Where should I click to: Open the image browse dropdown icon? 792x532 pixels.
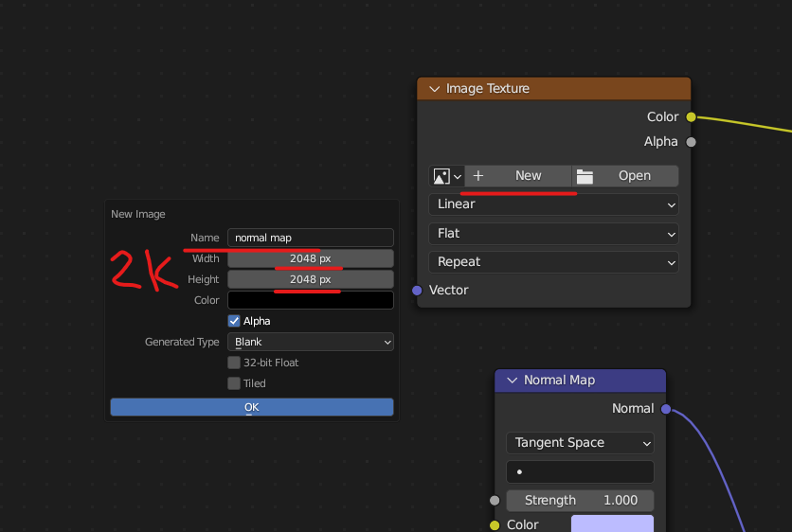(447, 176)
